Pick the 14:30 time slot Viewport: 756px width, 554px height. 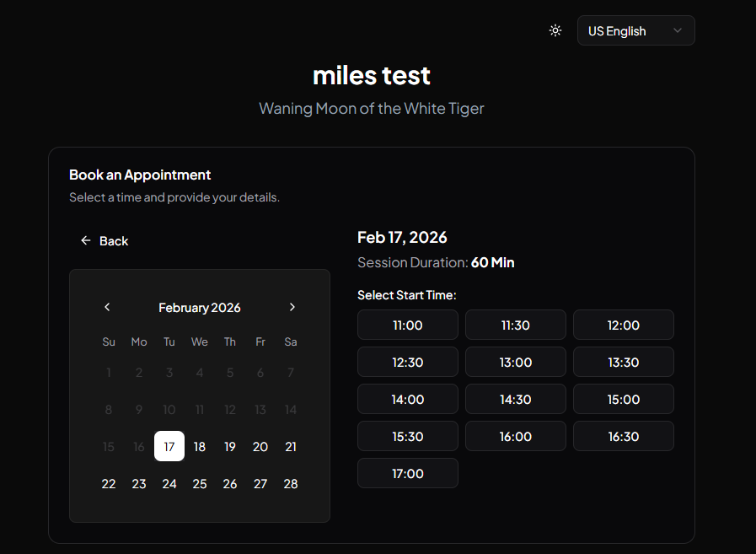516,399
